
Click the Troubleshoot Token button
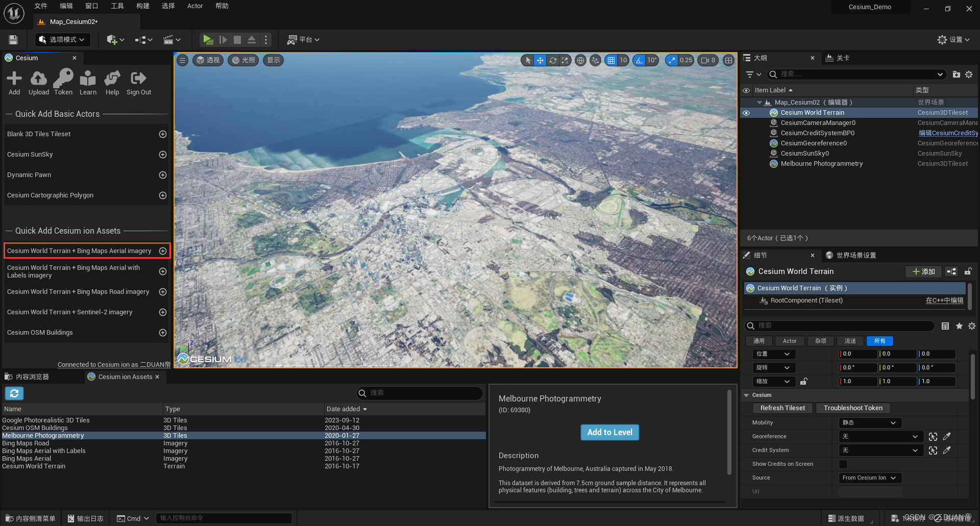852,408
